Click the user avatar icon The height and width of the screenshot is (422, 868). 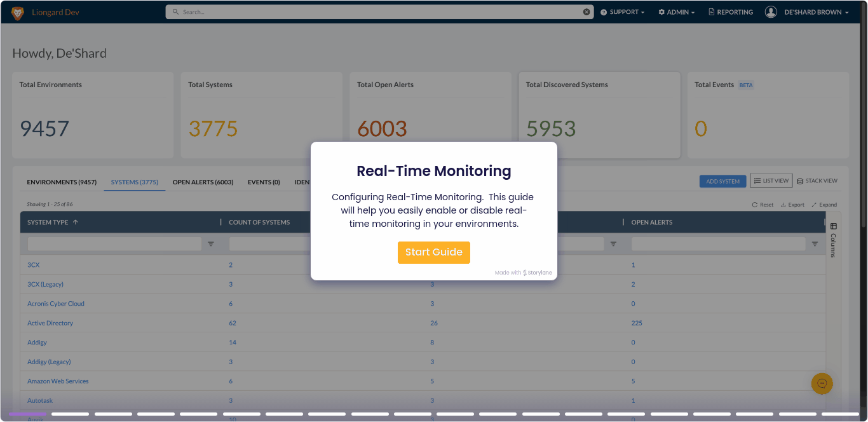pyautogui.click(x=771, y=12)
